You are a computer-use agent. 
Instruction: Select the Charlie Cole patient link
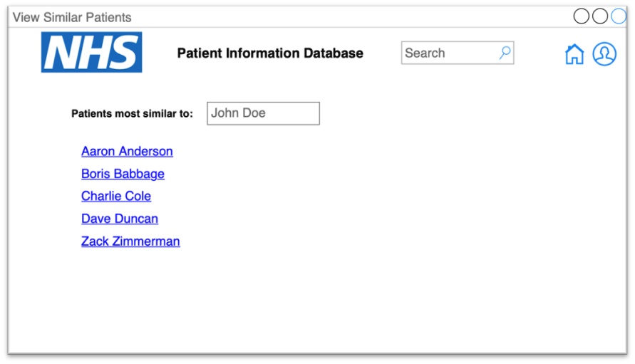(x=116, y=196)
